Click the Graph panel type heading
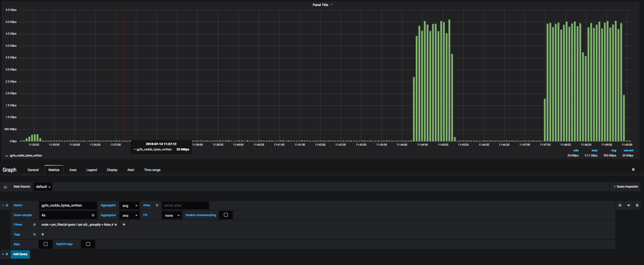 (10, 170)
